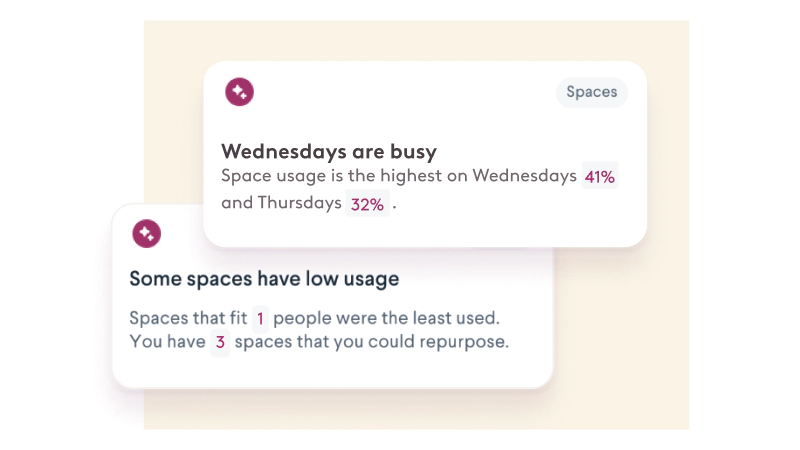
Task: Click the empty bottom area of the low usage card
Action: click(330, 372)
